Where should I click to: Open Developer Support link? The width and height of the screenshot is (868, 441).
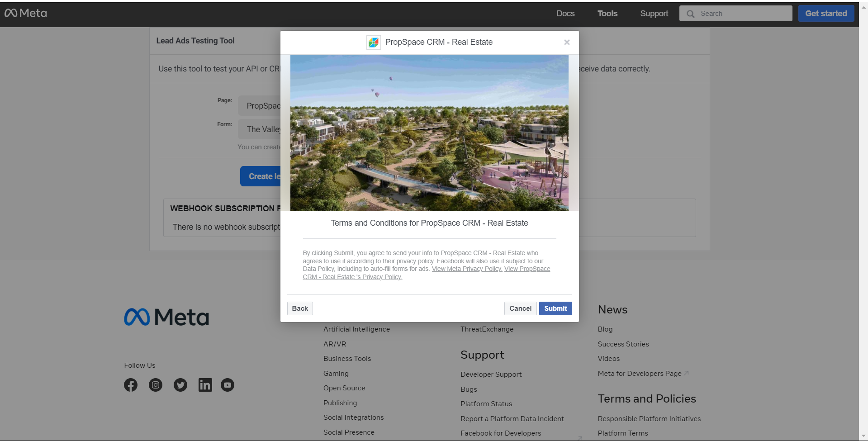coord(491,375)
